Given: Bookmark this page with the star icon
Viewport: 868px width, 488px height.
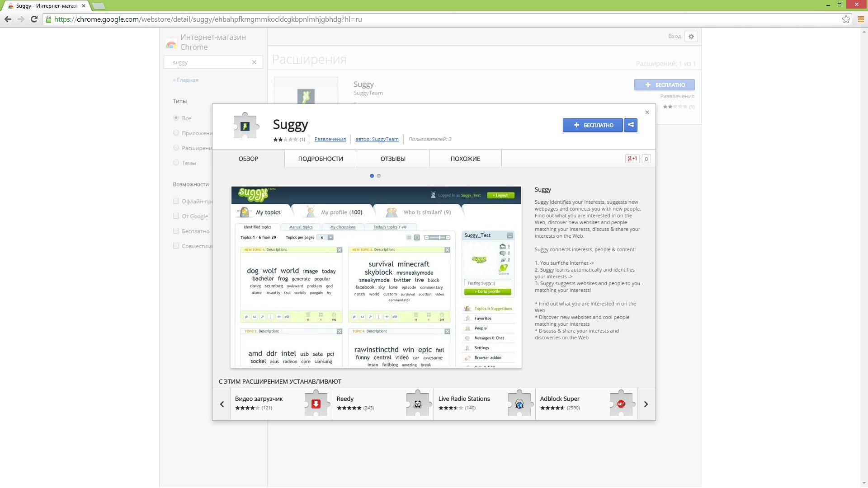Looking at the screenshot, I should pos(846,19).
